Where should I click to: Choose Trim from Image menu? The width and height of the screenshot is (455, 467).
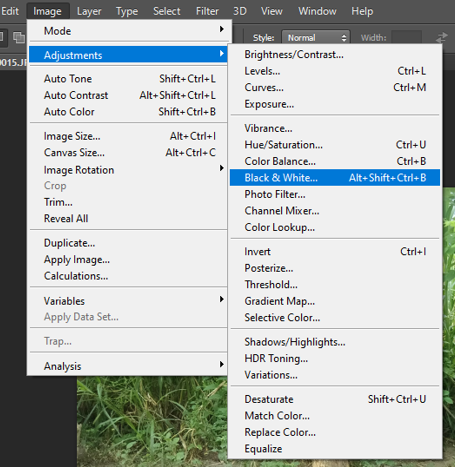tap(129, 202)
